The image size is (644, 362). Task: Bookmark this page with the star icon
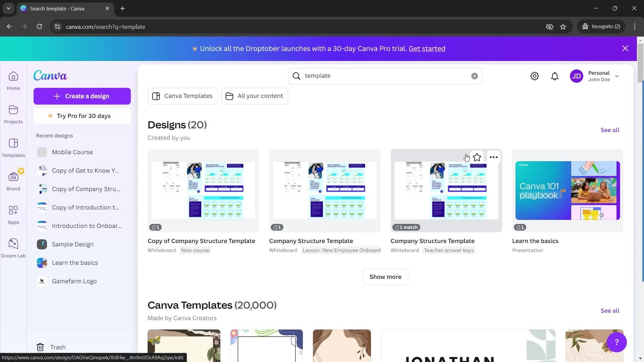[x=563, y=26]
